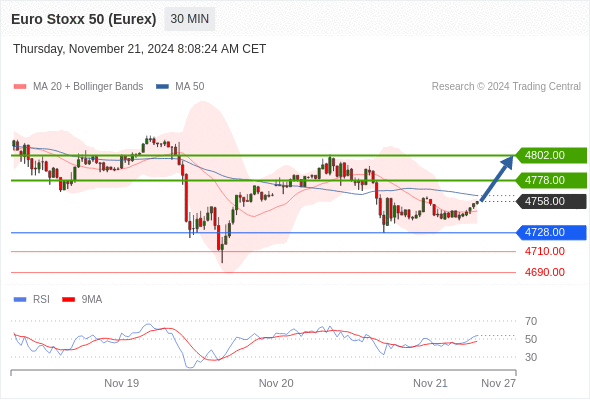Click the date Thursday, November 21, 2024 timestamp
This screenshot has width=590, height=400.
pos(140,49)
